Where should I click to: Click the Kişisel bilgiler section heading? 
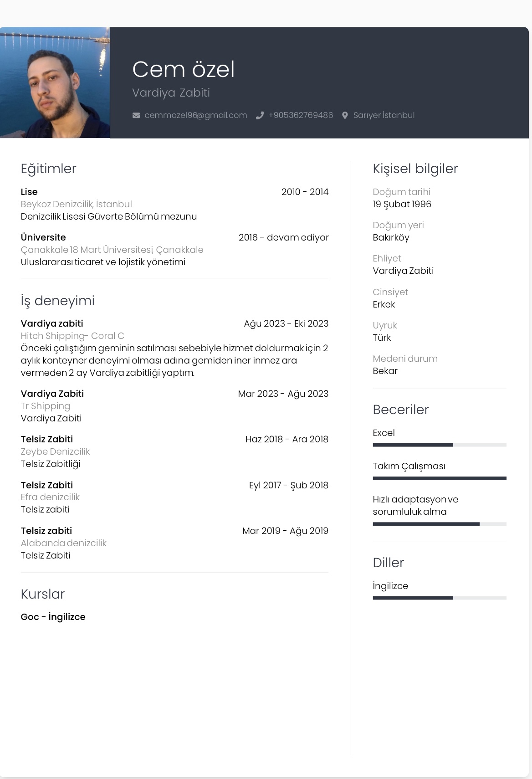point(415,169)
